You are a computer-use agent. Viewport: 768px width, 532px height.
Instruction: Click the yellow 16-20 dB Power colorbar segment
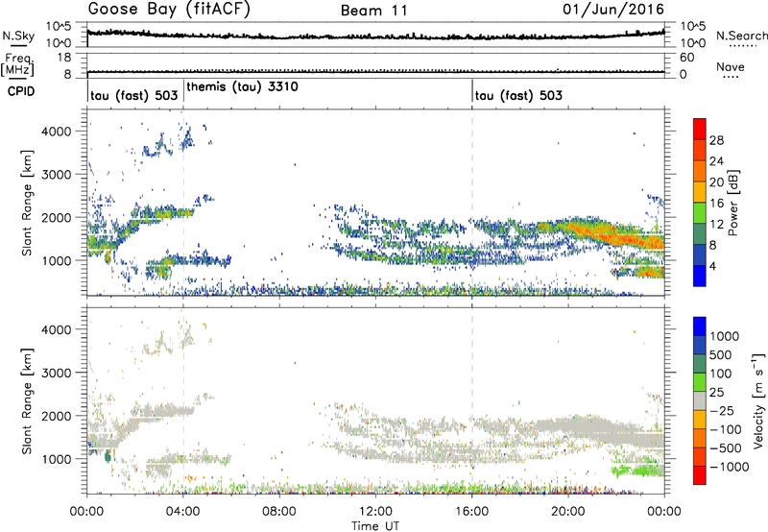(x=700, y=192)
